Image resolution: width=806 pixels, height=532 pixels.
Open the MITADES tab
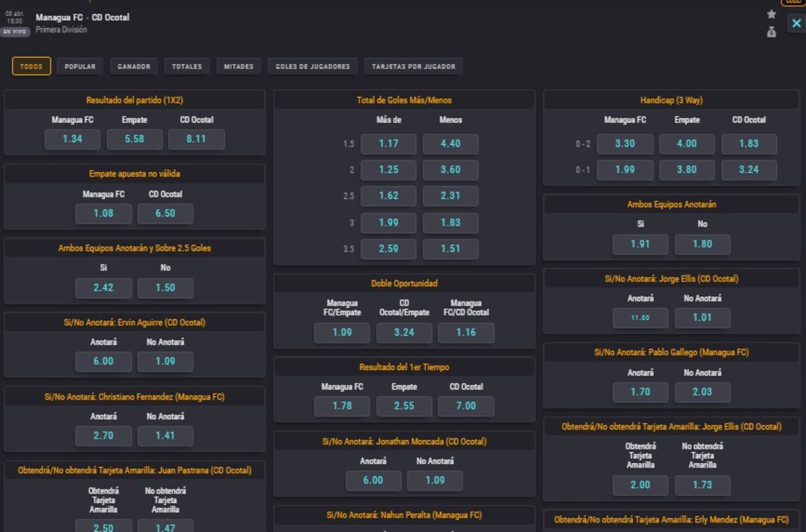(x=239, y=66)
